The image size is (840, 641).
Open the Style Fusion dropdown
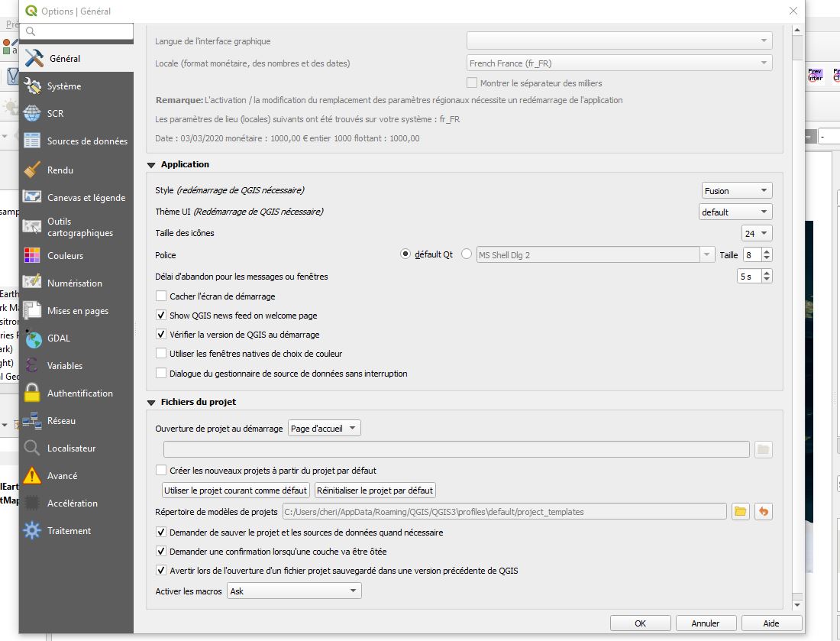735,189
